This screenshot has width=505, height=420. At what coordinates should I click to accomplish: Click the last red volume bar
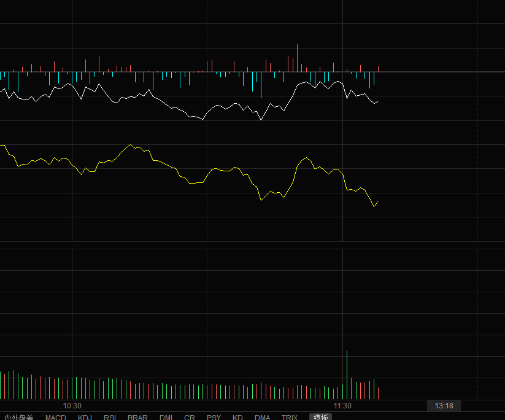[379, 393]
